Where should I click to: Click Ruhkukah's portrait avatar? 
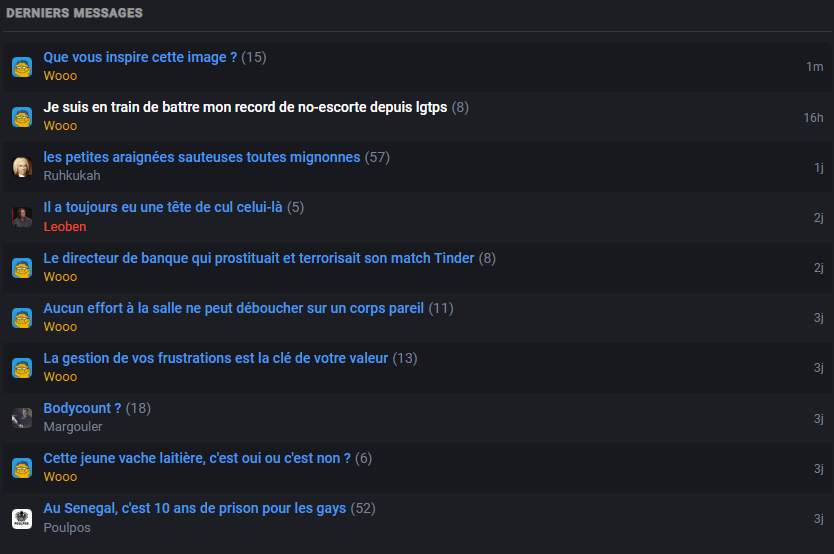[x=22, y=167]
